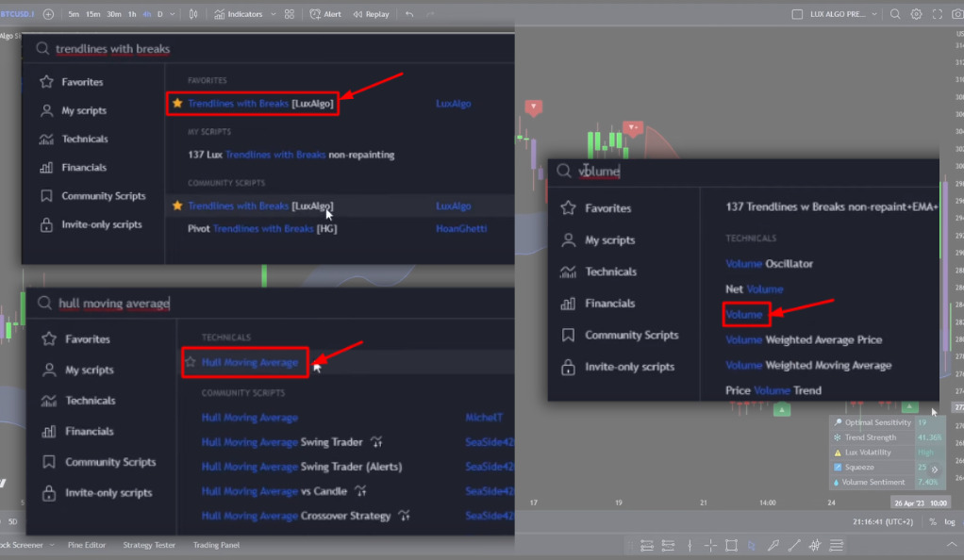The image size is (964, 560).
Task: Open the indicator templates grid icon
Action: (x=290, y=14)
